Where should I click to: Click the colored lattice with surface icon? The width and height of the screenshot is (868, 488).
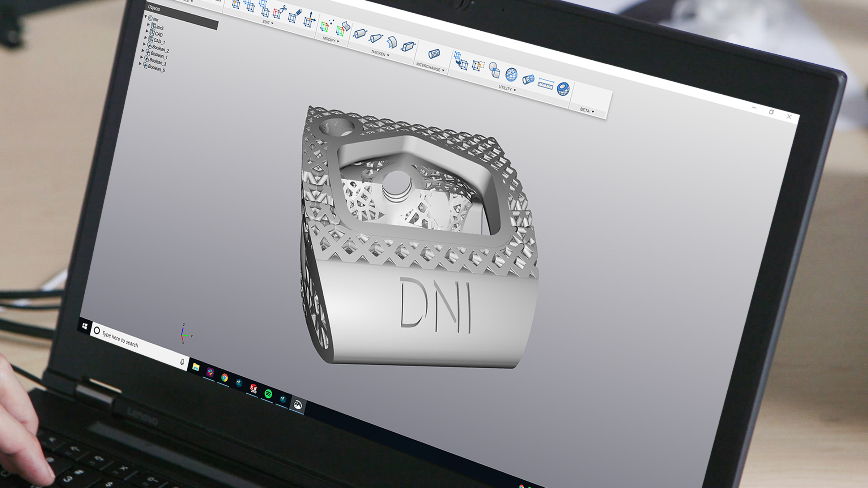point(342,29)
